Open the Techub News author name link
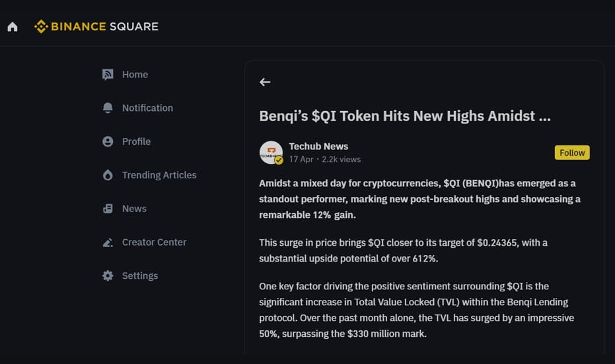Screen dimensions: 615x364 point(318,146)
